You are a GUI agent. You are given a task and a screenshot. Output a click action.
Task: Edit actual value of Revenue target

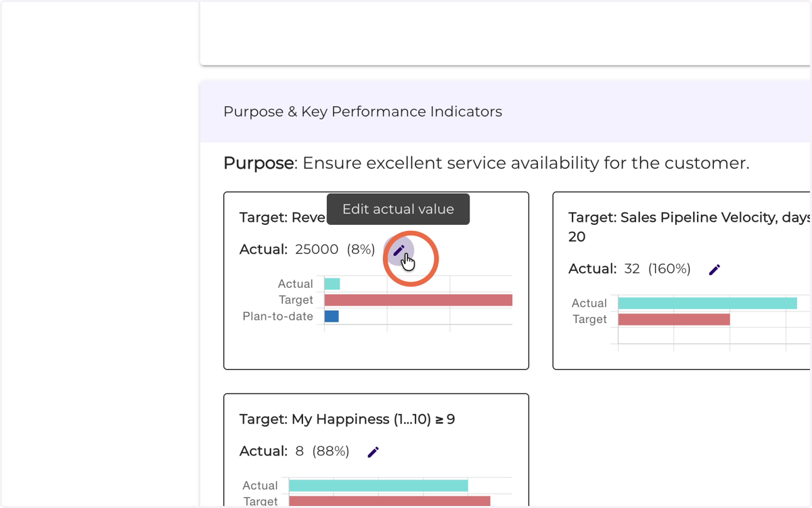point(399,251)
